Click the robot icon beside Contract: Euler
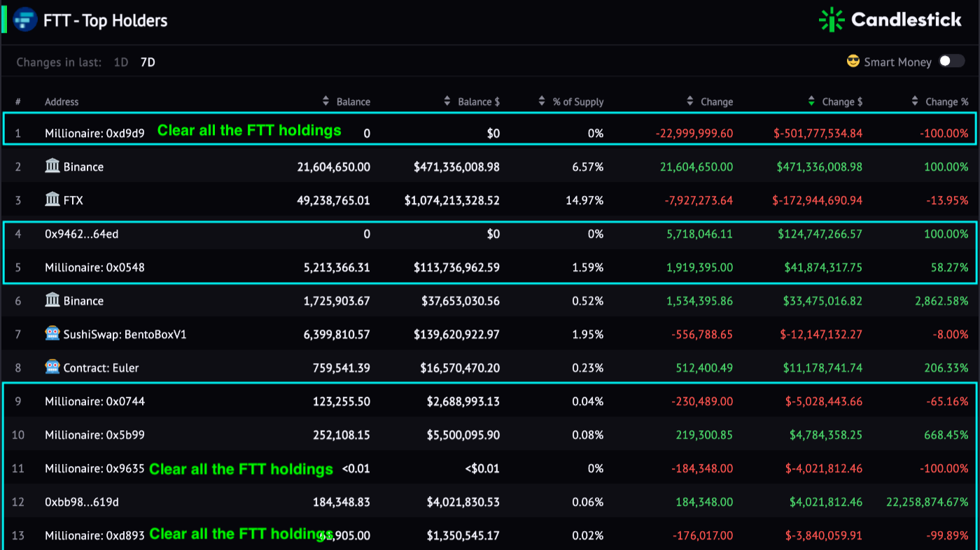980x550 pixels. (x=52, y=367)
